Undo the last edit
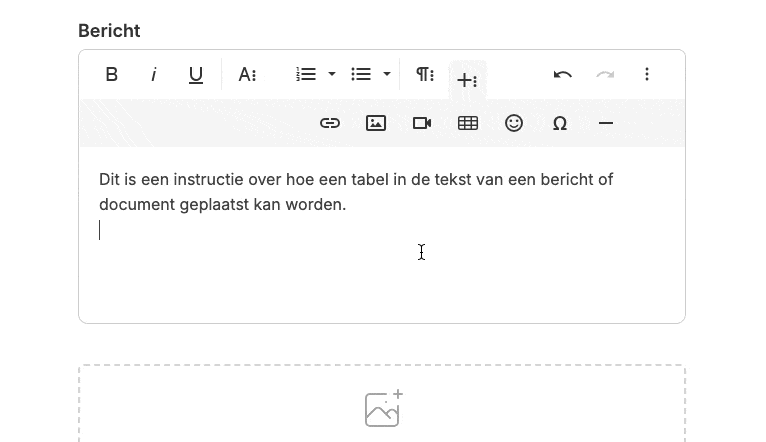The height and width of the screenshot is (442, 766). [563, 75]
